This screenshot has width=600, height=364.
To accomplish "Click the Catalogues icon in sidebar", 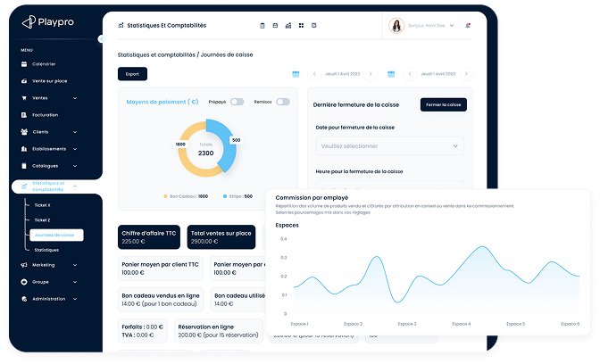I will 24,166.
